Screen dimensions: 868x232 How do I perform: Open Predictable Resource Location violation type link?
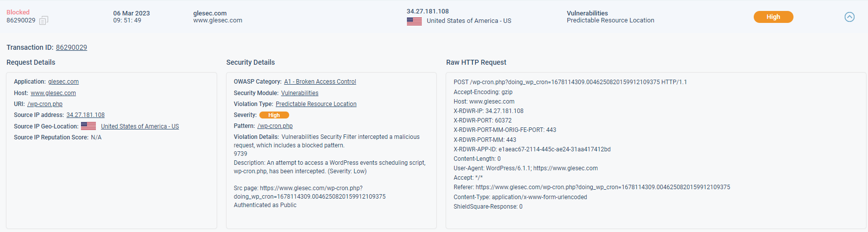316,104
